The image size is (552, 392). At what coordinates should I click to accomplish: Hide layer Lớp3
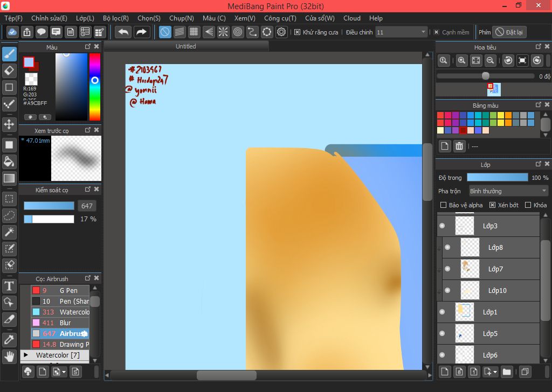[x=442, y=226]
